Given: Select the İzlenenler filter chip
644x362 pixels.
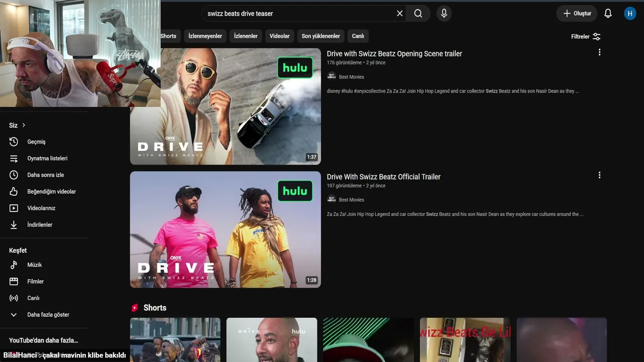Looking at the screenshot, I should (246, 36).
